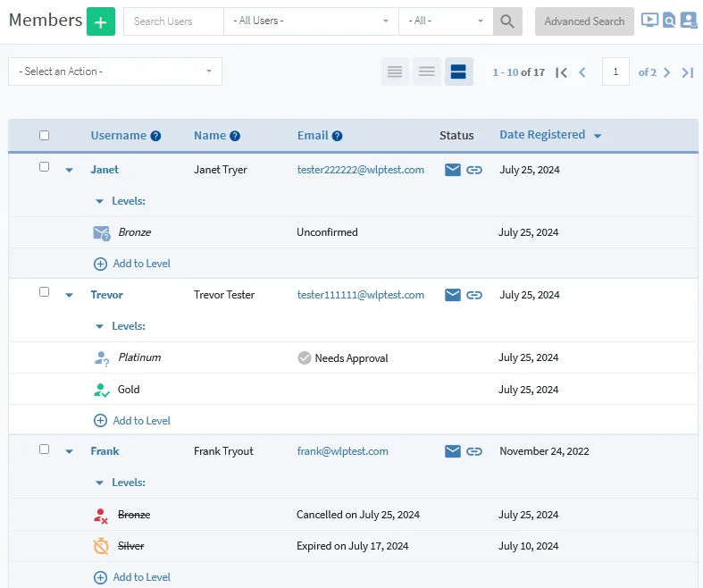Go to last page arrow

(688, 72)
